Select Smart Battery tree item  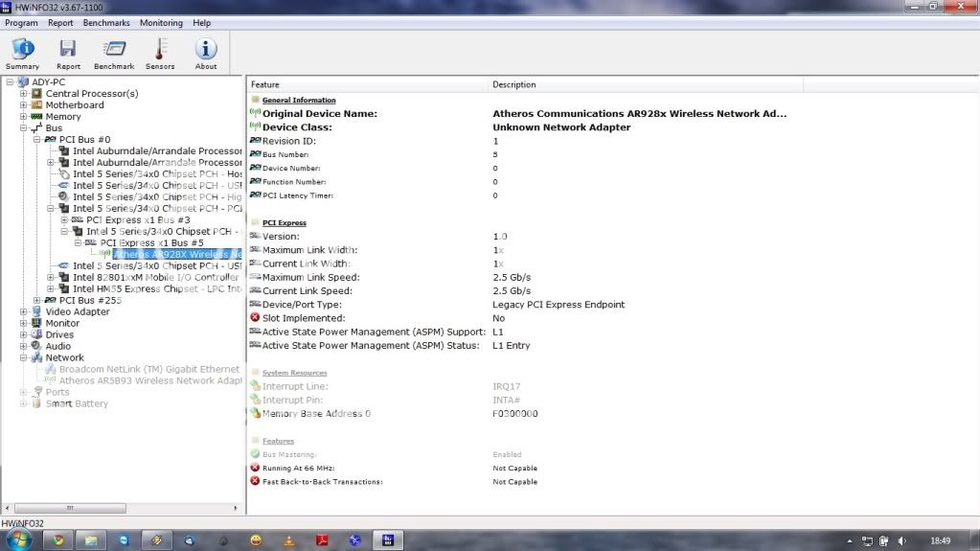77,403
